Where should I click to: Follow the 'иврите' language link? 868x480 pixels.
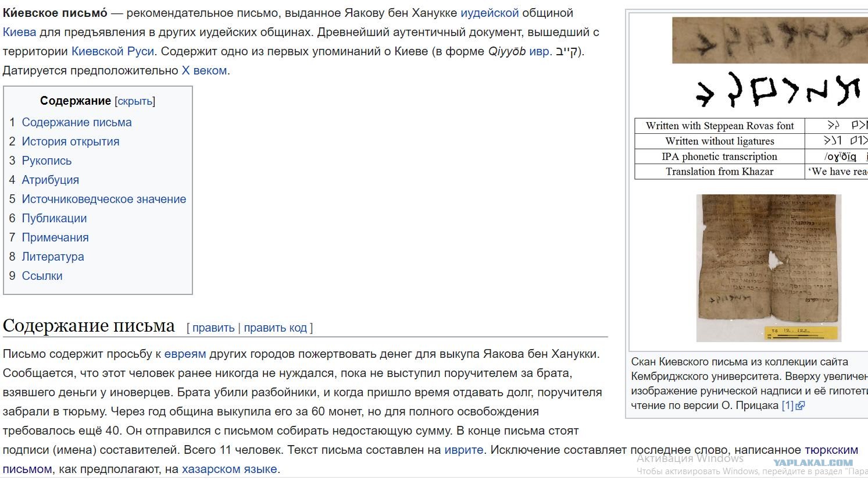click(464, 450)
